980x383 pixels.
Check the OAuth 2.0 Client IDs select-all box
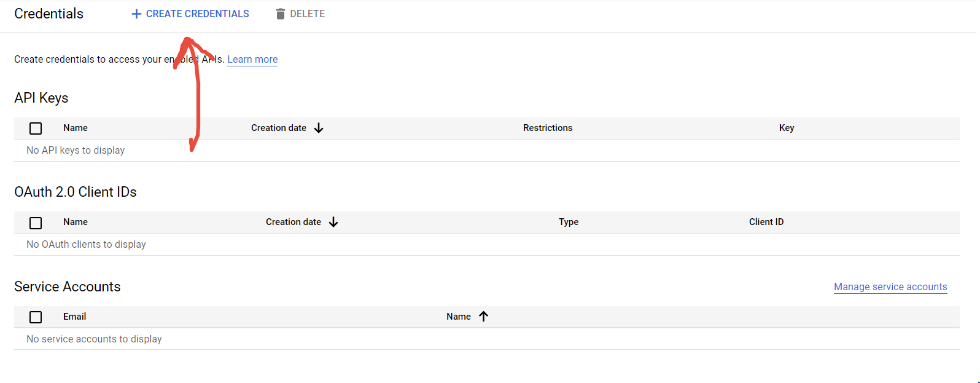pos(36,223)
